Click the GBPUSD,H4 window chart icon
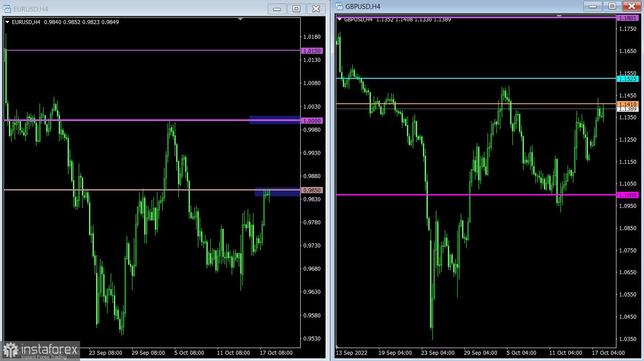Screen dimensions: 644x361 340,6
